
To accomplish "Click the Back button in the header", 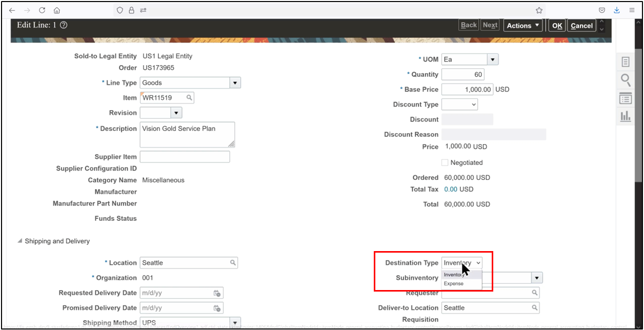I will click(x=468, y=24).
